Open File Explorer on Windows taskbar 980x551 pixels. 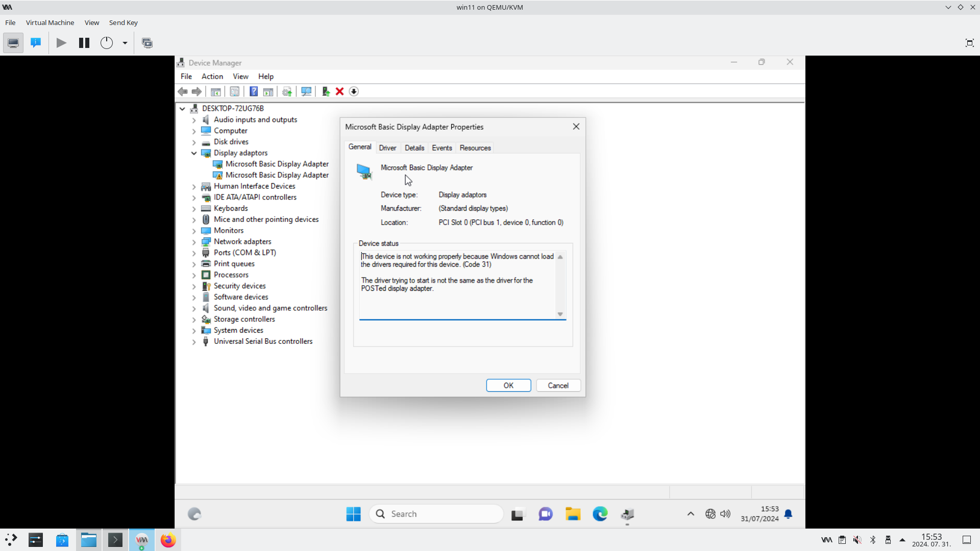[573, 514]
